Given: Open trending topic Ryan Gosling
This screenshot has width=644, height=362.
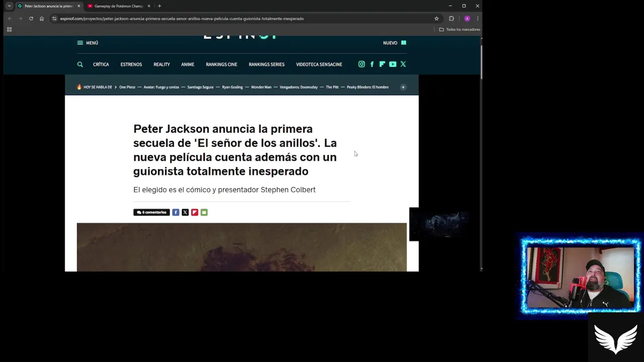Looking at the screenshot, I should (232, 87).
